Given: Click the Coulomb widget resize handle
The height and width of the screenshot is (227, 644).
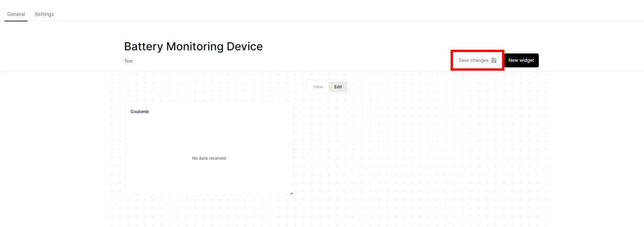Looking at the screenshot, I should 291,193.
